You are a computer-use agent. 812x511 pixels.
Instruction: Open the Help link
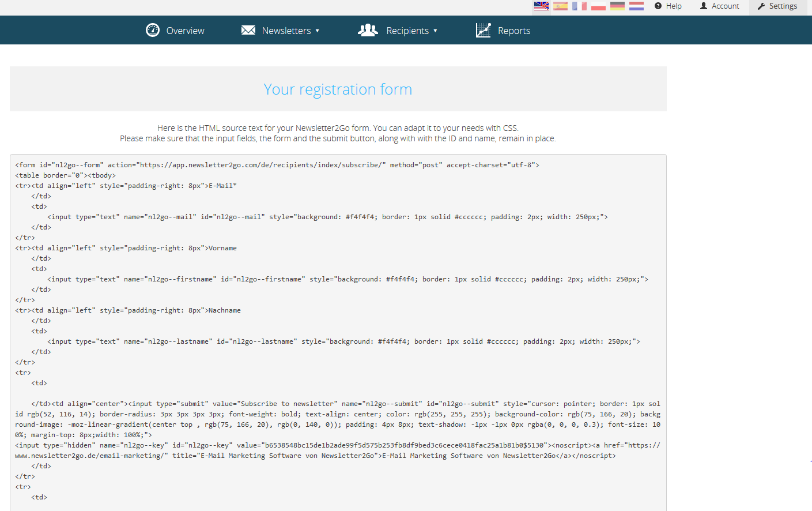pos(668,6)
